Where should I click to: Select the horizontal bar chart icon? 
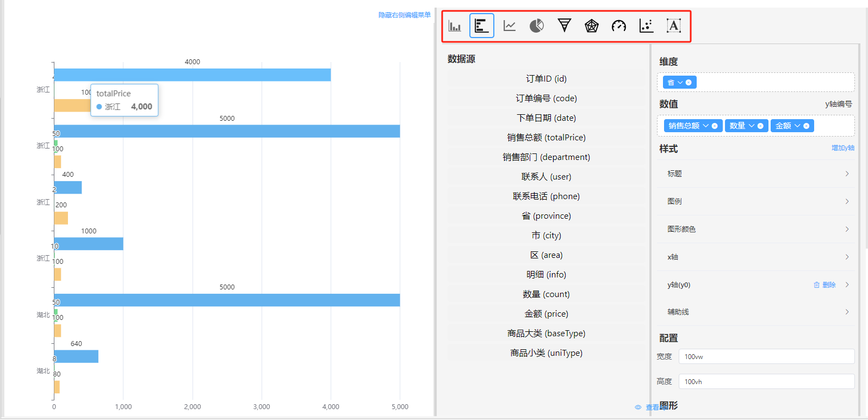coord(482,26)
